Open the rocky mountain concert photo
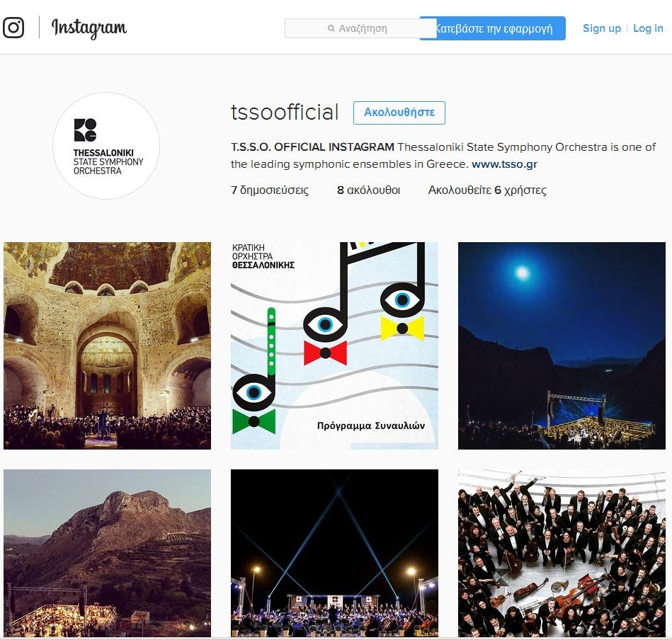 point(107,553)
